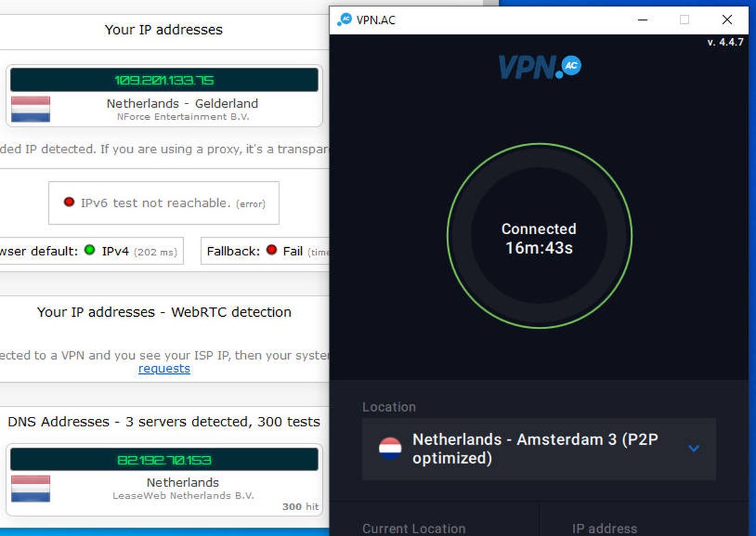Click the IP field showing 109.201.133.75
This screenshot has width=756, height=536.
point(163,80)
